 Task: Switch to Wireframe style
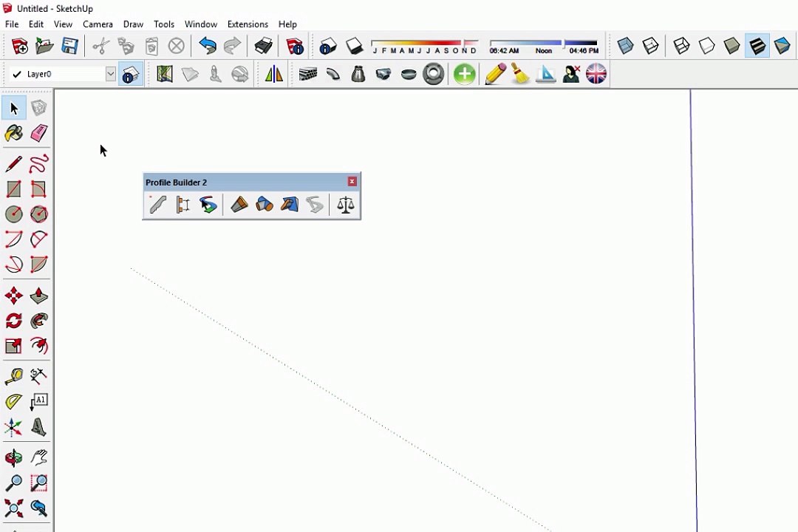(x=681, y=46)
